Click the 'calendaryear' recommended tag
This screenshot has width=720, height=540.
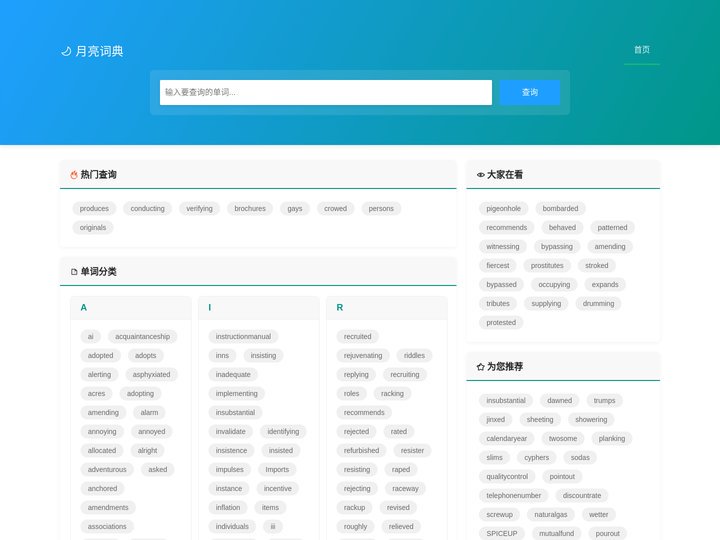tap(506, 439)
